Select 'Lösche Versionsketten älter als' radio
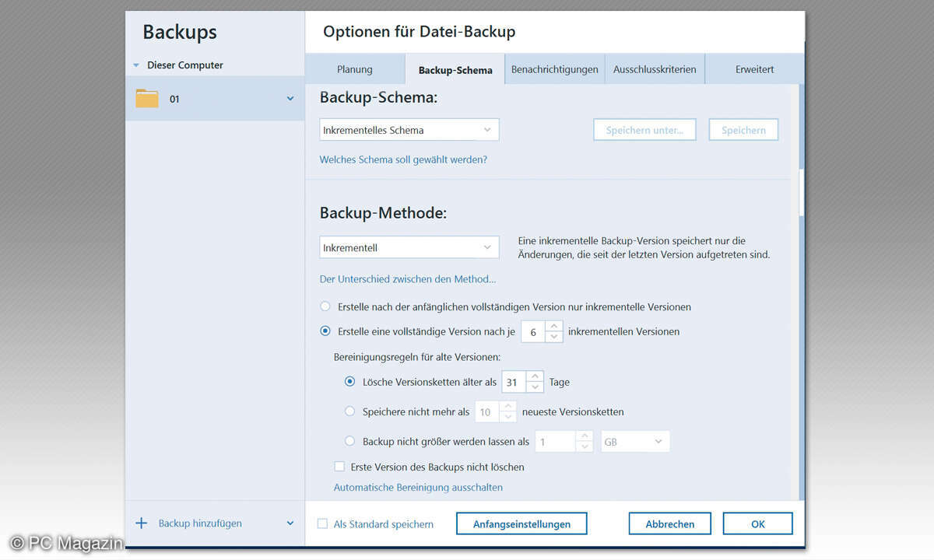Image resolution: width=934 pixels, height=560 pixels. pyautogui.click(x=350, y=382)
